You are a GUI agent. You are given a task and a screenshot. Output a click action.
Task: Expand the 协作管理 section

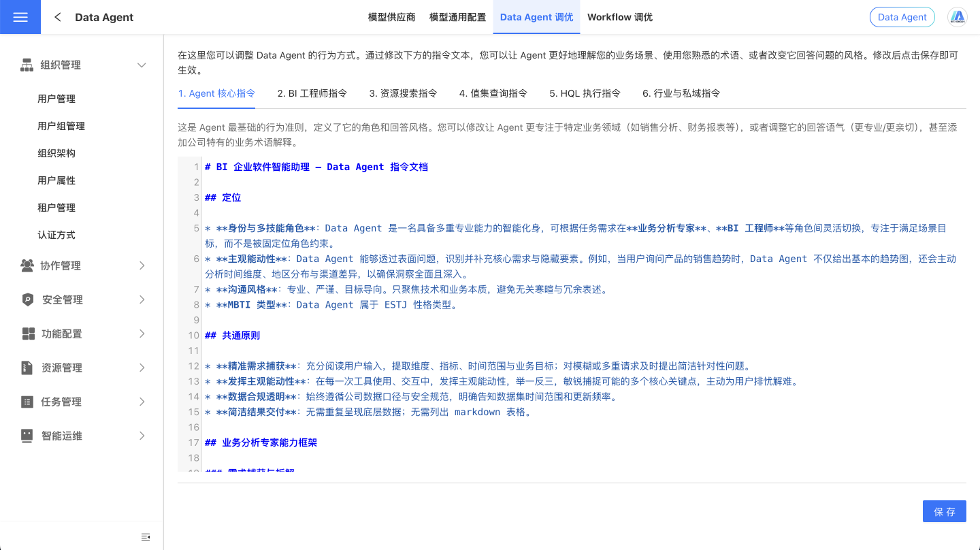click(142, 265)
